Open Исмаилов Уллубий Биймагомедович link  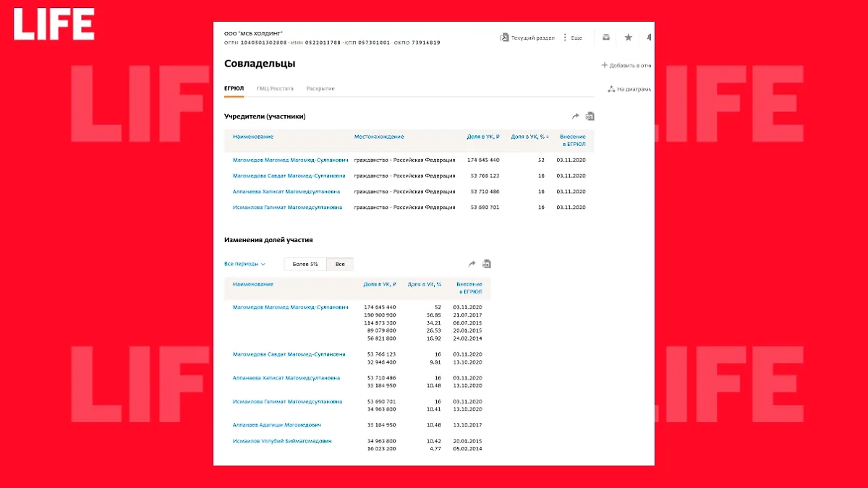pyautogui.click(x=282, y=441)
